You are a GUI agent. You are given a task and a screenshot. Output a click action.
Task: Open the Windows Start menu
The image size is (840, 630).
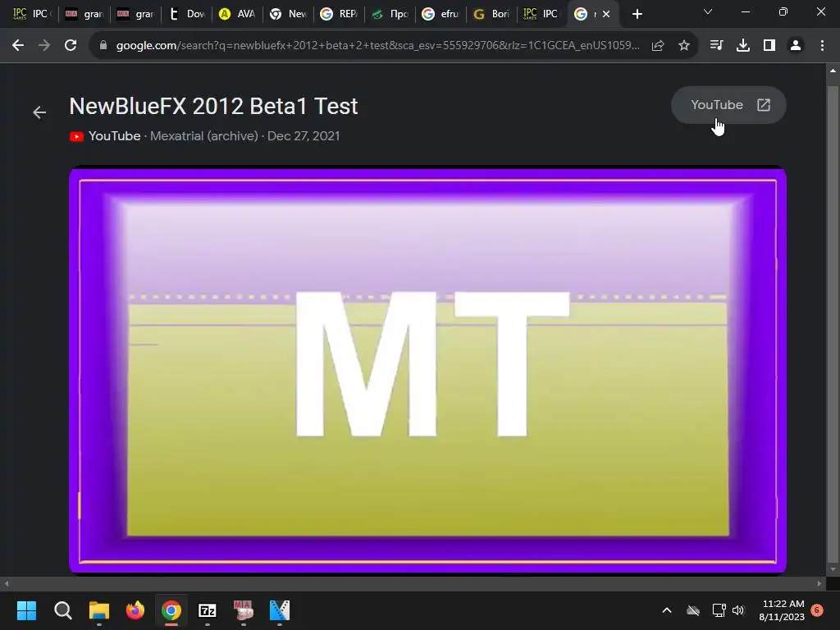tap(26, 610)
